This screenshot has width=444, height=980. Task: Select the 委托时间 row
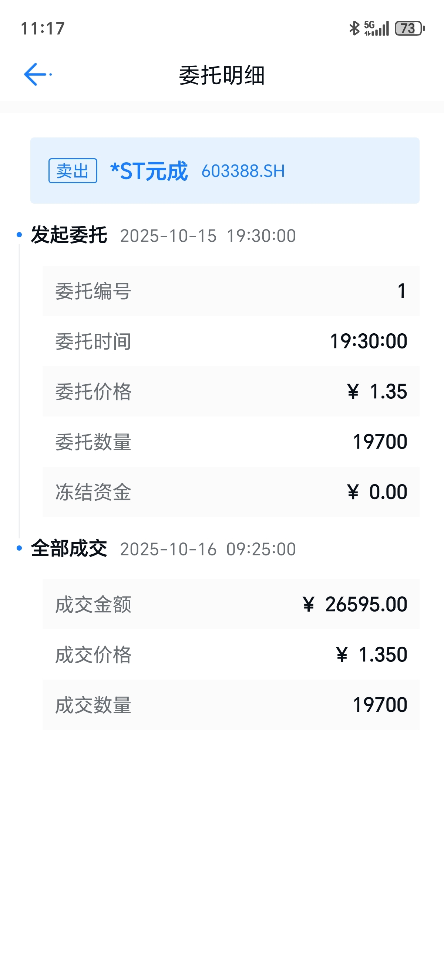(231, 341)
